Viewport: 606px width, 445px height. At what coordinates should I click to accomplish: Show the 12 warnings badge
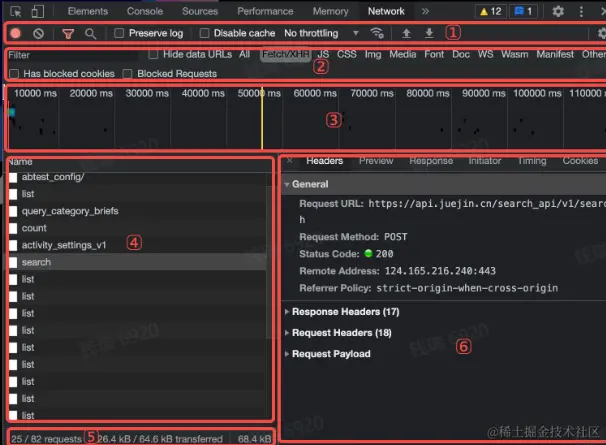[490, 12]
